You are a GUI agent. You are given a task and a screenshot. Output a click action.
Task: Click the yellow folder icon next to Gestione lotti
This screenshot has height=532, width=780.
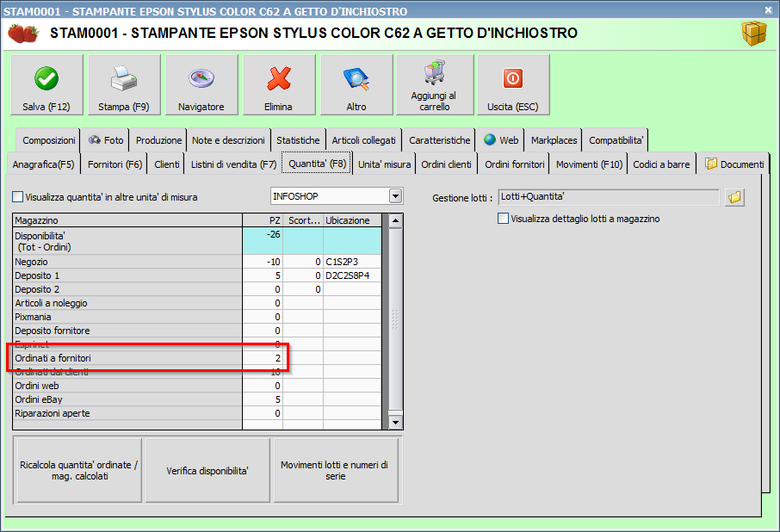[x=734, y=197]
